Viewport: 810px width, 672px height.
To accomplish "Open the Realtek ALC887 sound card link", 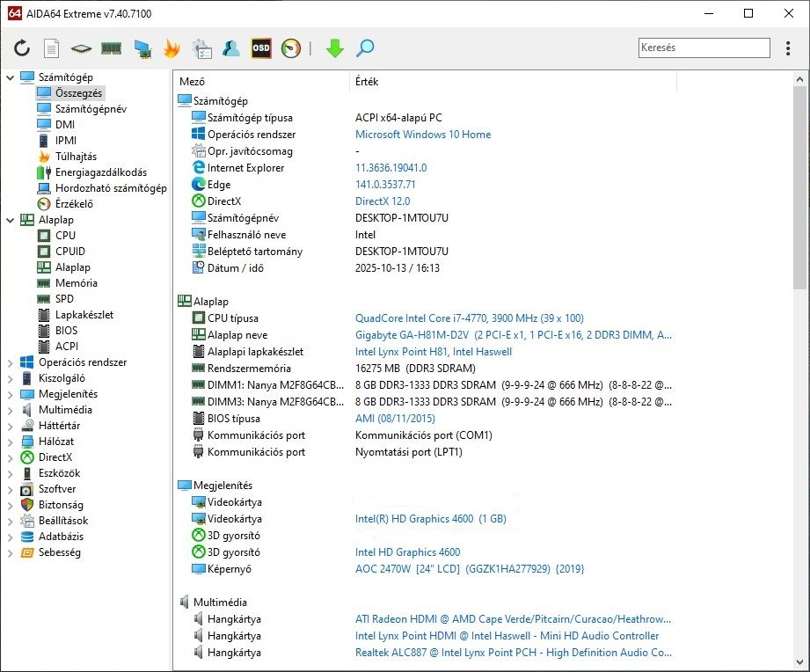I will [x=514, y=653].
